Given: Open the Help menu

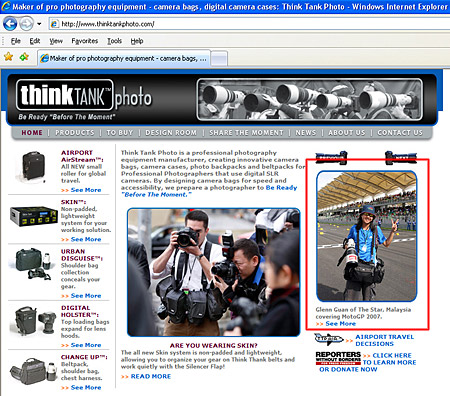Looking at the screenshot, I should click(x=137, y=41).
